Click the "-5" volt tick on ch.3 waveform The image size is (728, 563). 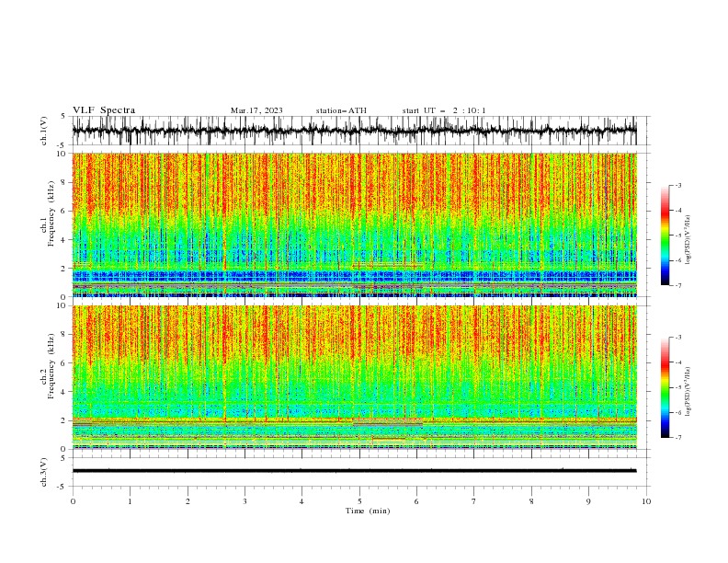[62, 487]
